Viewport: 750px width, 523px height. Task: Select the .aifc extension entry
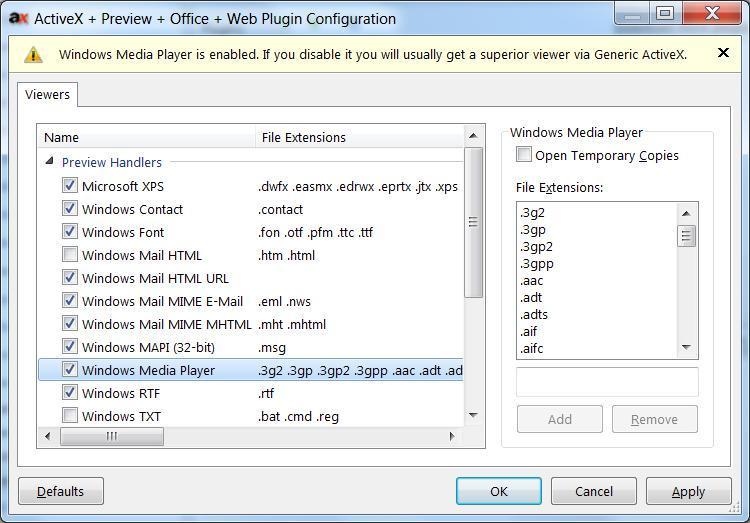[531, 348]
